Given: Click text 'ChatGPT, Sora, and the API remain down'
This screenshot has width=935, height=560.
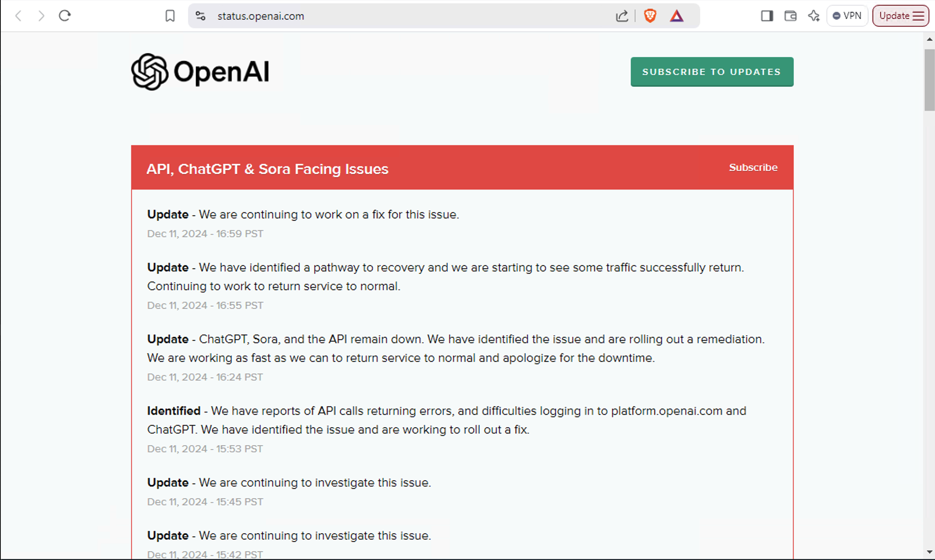Looking at the screenshot, I should click(x=311, y=339).
